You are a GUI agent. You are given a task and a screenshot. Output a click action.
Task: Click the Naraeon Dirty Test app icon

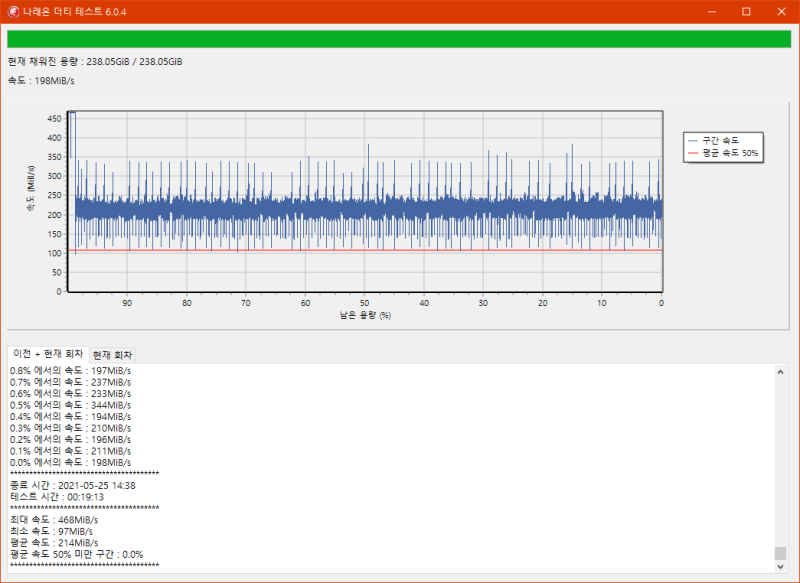coord(13,12)
